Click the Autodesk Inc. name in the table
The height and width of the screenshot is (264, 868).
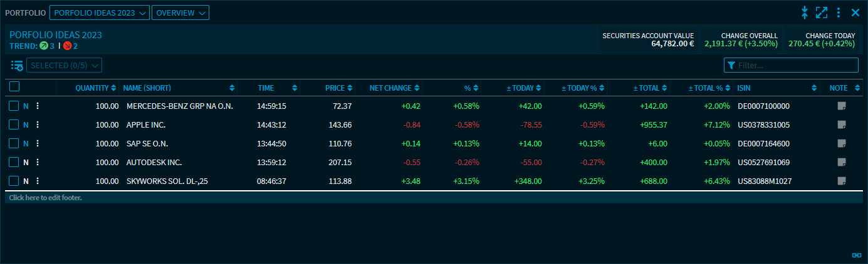154,163
